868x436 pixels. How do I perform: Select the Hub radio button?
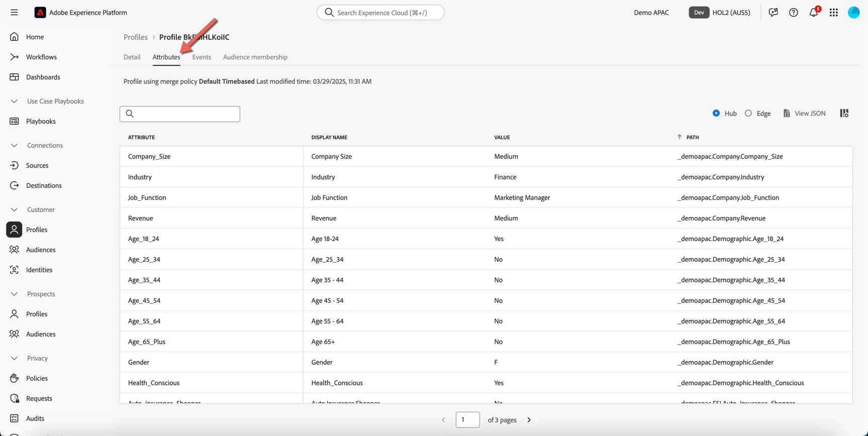pyautogui.click(x=716, y=113)
